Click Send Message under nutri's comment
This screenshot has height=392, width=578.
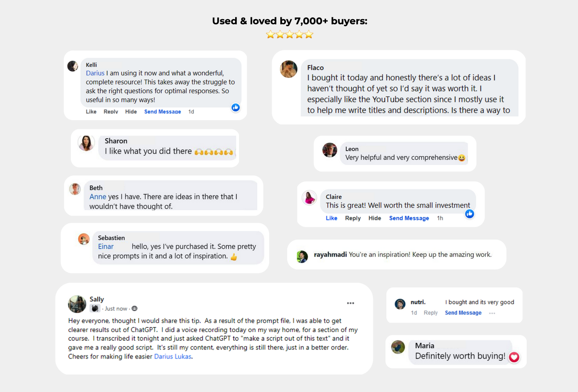tap(463, 313)
